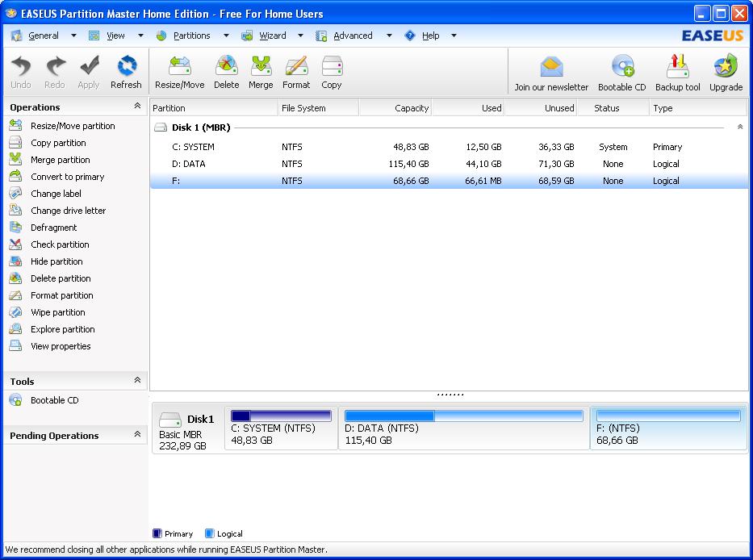The image size is (753, 560).
Task: Click dropdown arrow next to Advanced
Action: tap(389, 36)
